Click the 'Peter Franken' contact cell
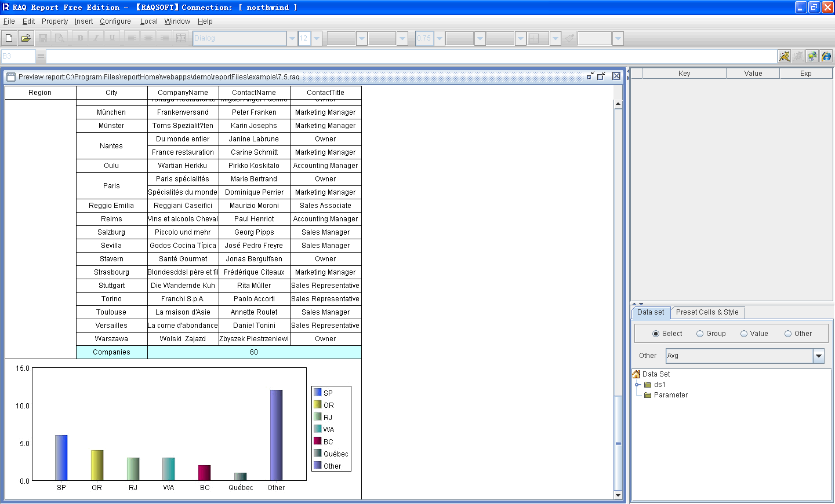The width and height of the screenshot is (835, 504). tap(255, 112)
